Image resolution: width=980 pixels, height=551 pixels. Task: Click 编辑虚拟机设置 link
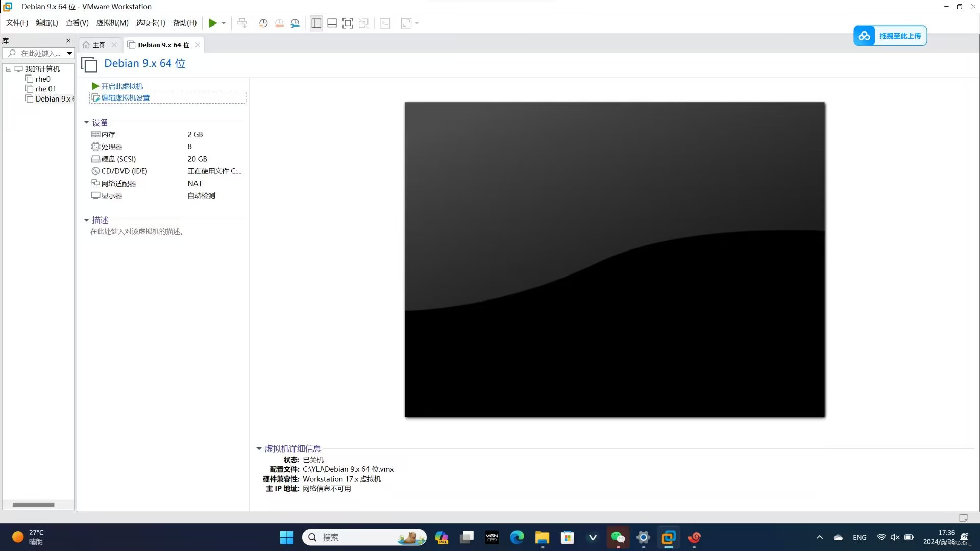pos(125,98)
